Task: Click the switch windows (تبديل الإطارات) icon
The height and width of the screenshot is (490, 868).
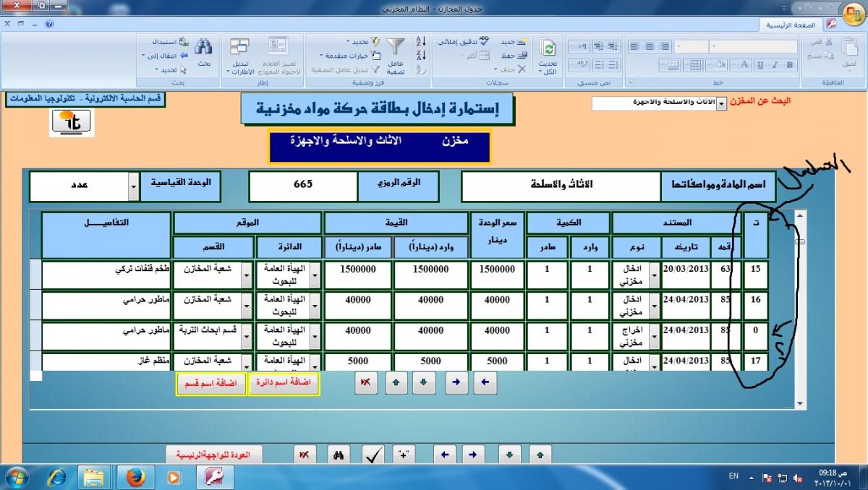Action: [x=239, y=56]
